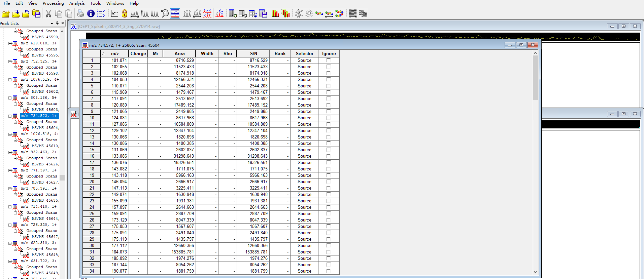This screenshot has width=644, height=279.
Task: Collapse Grouped Scans under m/z 734.572
Action: tap(15, 122)
